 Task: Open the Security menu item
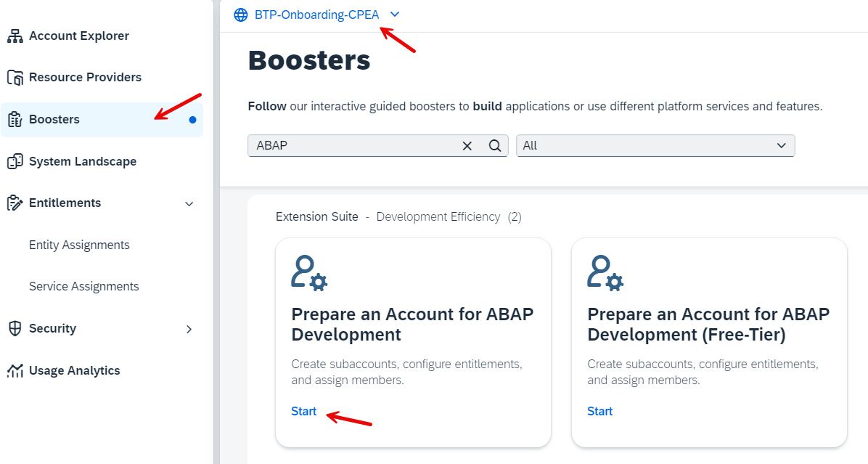52,328
